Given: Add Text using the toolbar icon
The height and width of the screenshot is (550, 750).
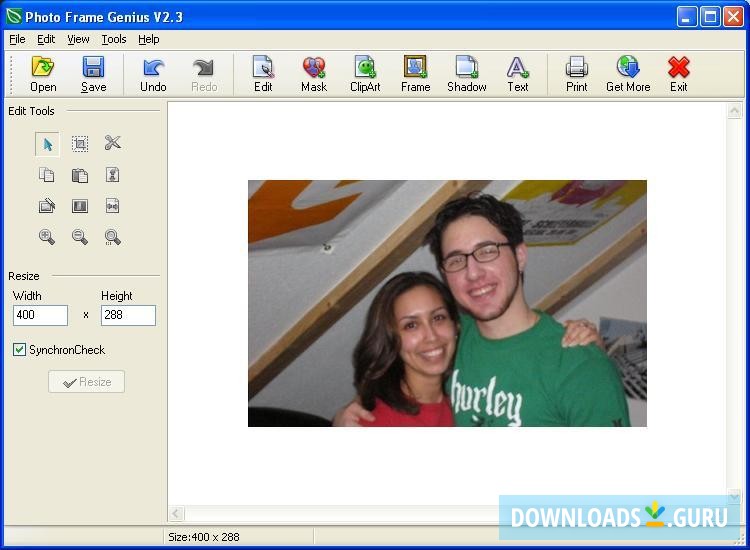Looking at the screenshot, I should click(517, 74).
